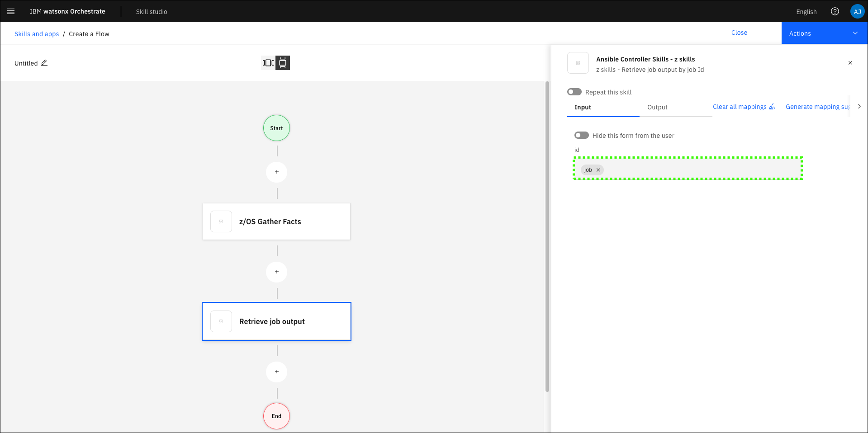The image size is (868, 433).
Task: Switch to the Output tab
Action: point(657,107)
